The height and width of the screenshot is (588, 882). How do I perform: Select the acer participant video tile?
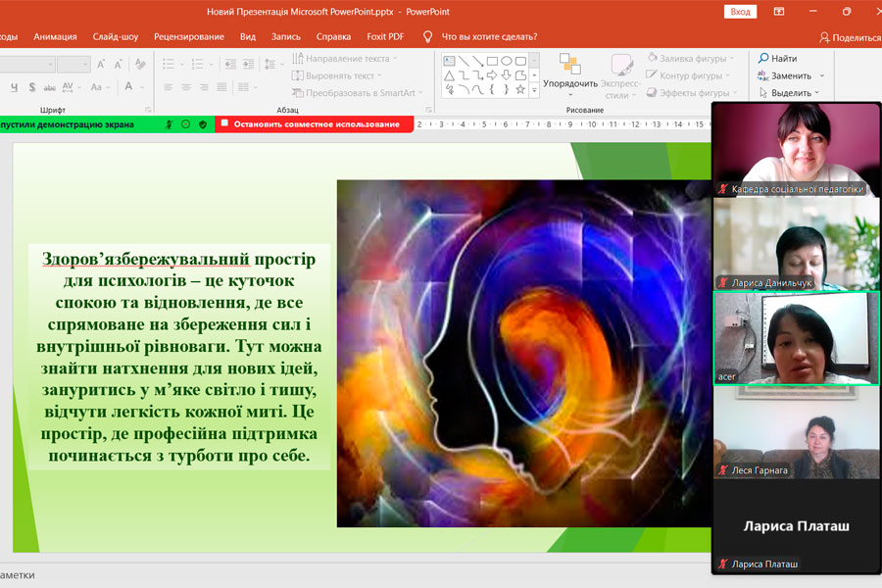(796, 338)
